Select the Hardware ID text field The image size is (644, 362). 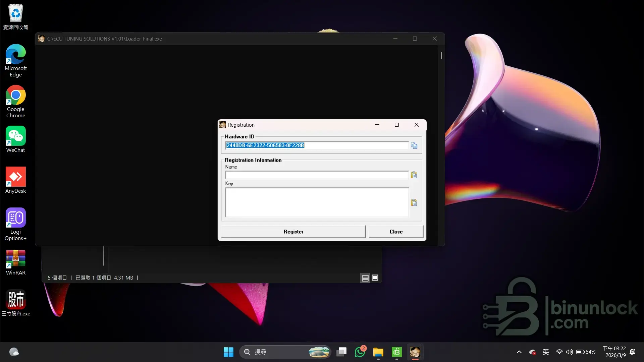click(x=317, y=145)
